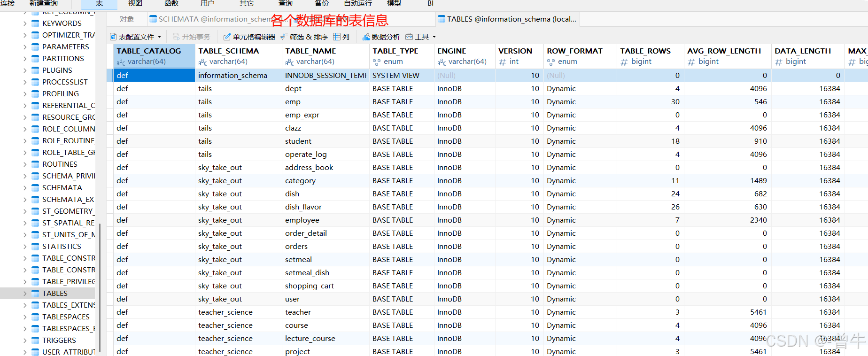This screenshot has height=356, width=868.
Task: Open the 表配置文件 profile dropdown
Action: pyautogui.click(x=135, y=37)
